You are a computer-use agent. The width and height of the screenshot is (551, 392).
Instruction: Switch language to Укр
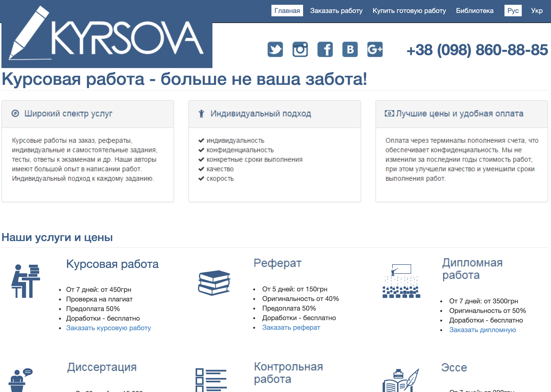click(x=537, y=11)
